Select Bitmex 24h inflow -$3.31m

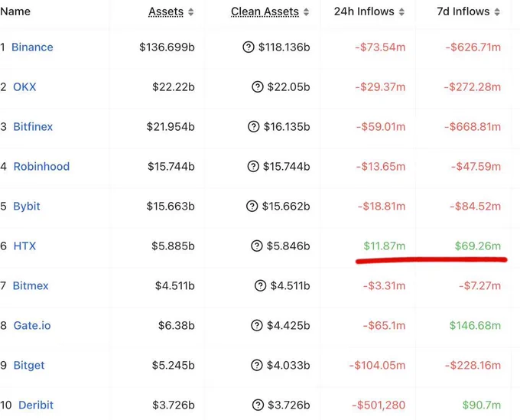385,285
